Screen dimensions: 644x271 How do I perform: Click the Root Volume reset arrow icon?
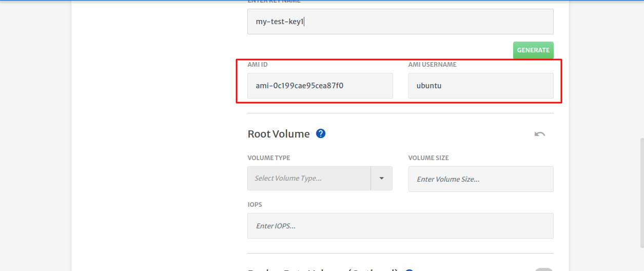540,134
